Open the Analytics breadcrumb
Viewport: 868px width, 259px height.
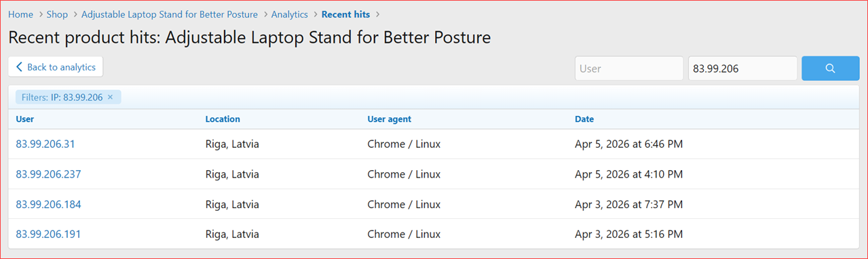pos(290,14)
